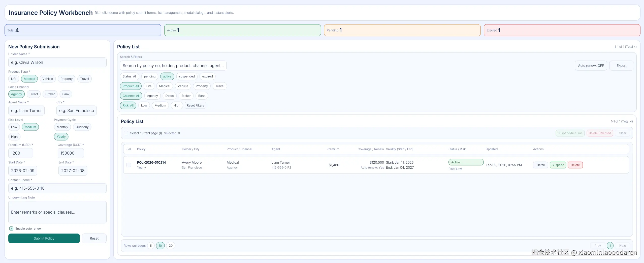Filter policies by Travel product
644x263 pixels.
pyautogui.click(x=220, y=86)
